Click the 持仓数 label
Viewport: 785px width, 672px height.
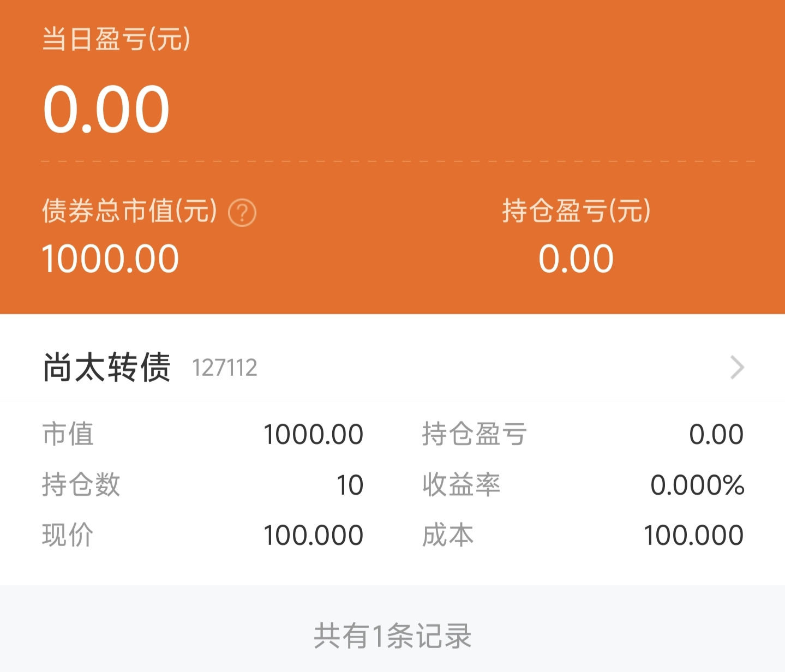click(x=81, y=484)
